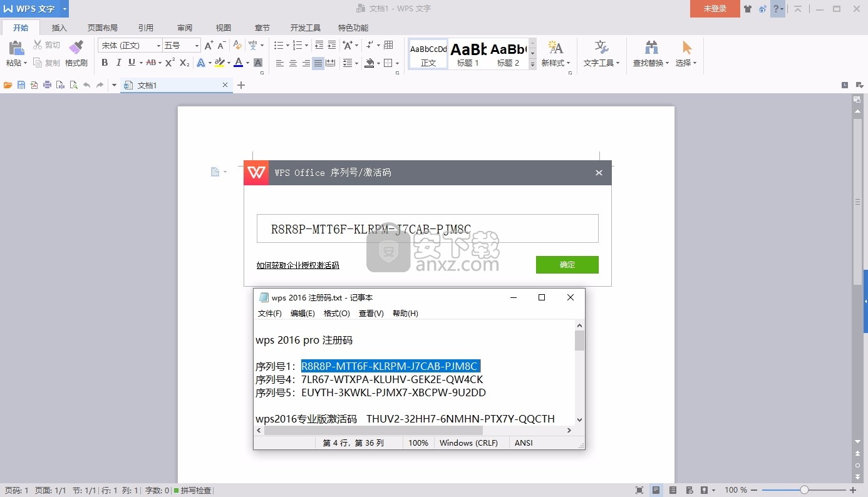Center align the text
Image resolution: width=868 pixels, height=497 pixels.
[293, 63]
